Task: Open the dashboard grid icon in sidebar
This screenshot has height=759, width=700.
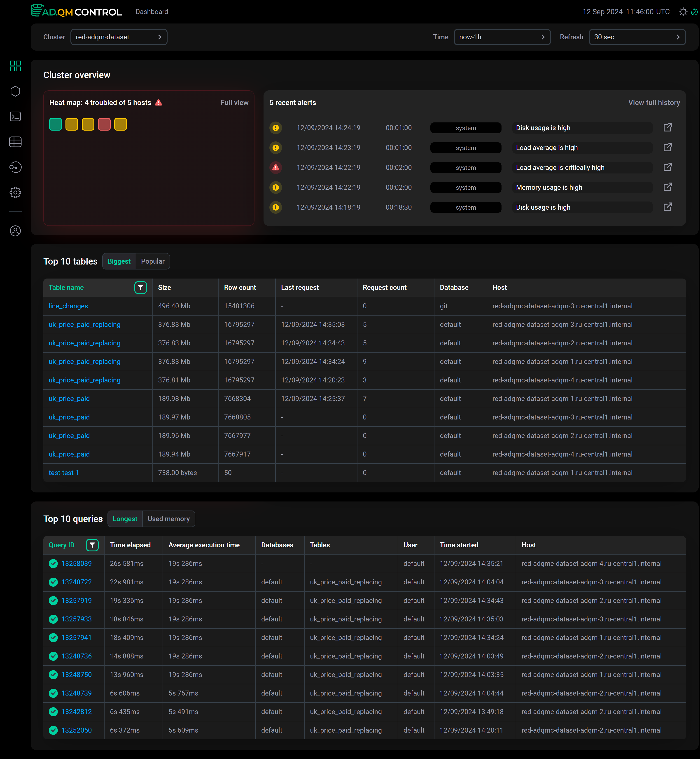Action: click(x=16, y=66)
